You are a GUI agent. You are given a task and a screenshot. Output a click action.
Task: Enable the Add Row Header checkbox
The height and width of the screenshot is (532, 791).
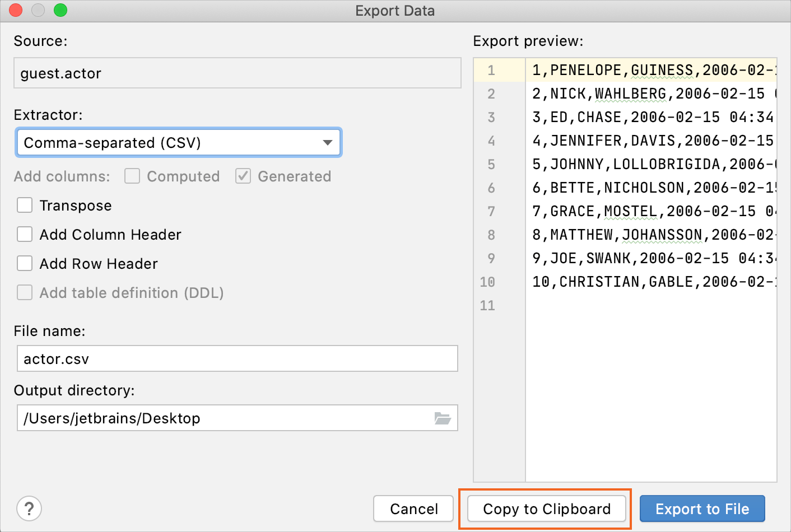[25, 263]
